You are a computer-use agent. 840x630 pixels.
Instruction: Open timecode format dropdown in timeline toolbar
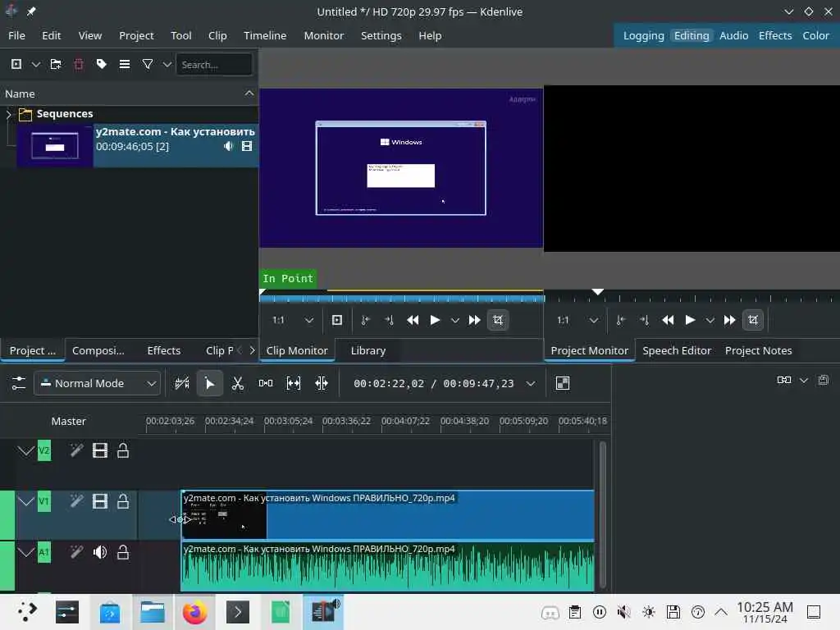click(x=531, y=384)
